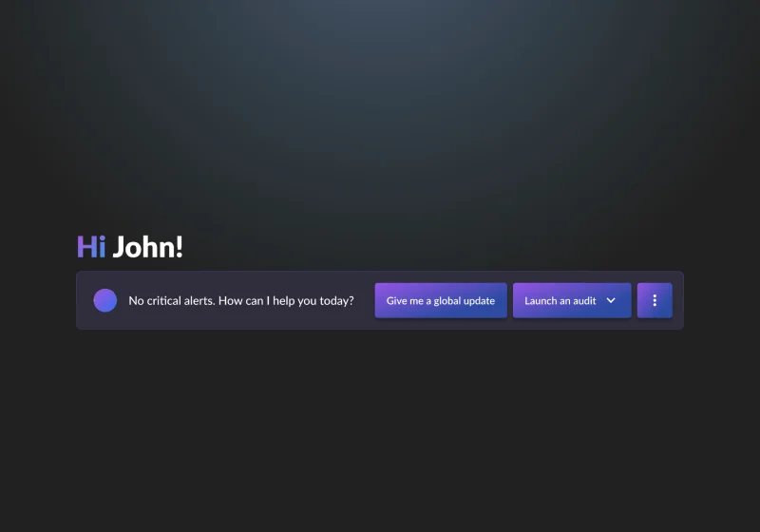
Task: Click the white John! name text
Action: 148,247
